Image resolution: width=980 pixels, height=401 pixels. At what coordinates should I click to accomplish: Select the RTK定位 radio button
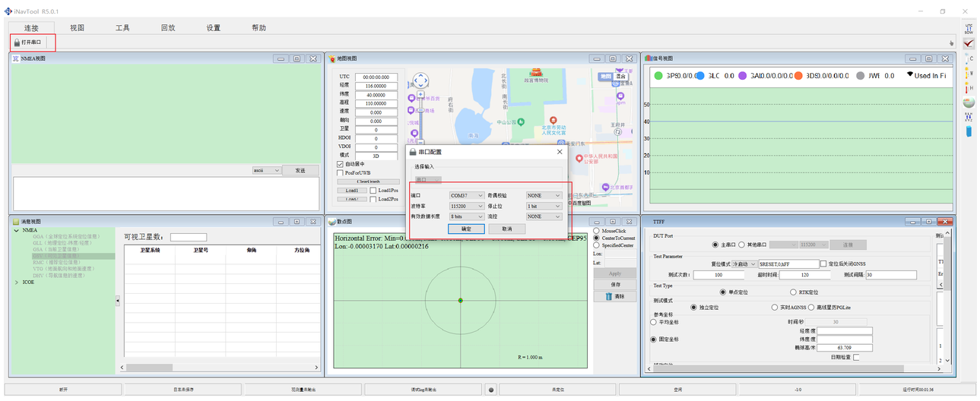point(793,292)
